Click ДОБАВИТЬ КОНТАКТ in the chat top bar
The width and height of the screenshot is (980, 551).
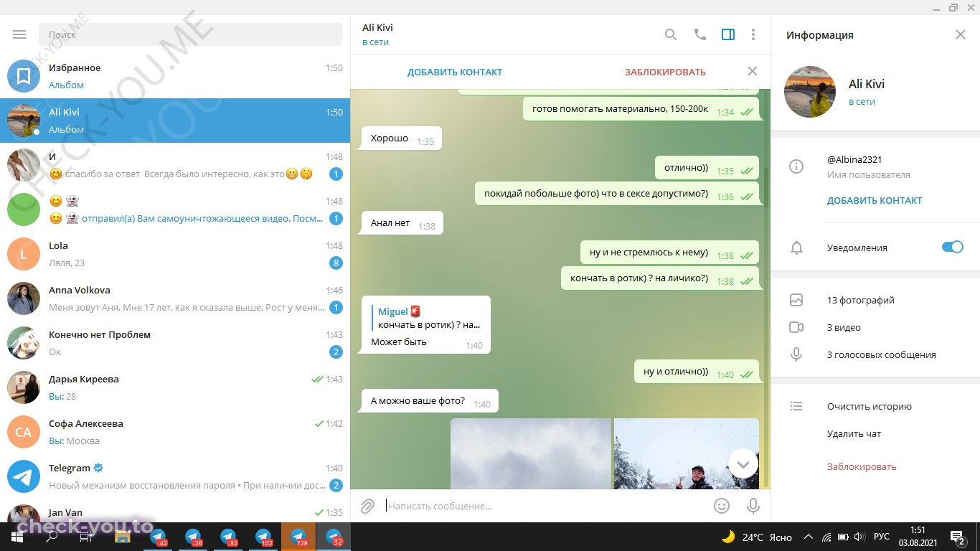click(455, 72)
